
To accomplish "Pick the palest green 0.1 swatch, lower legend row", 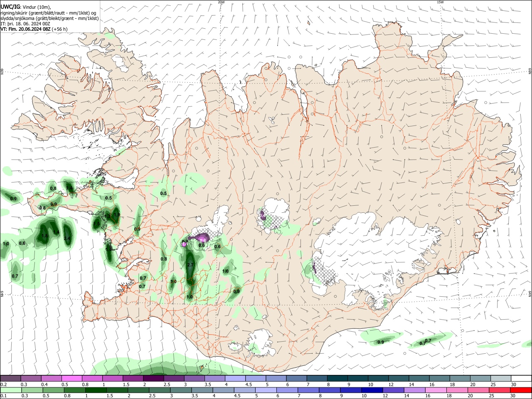I will point(11,390).
